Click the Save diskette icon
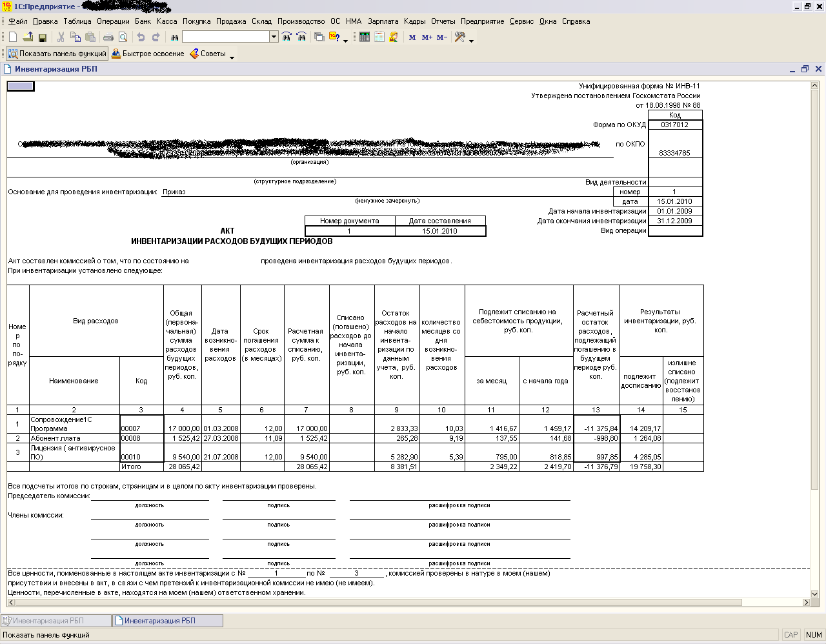The height and width of the screenshot is (644, 826). (x=43, y=37)
